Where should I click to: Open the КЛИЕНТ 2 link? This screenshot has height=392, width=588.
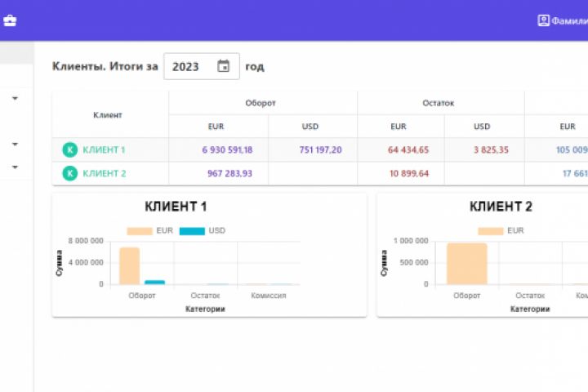tap(105, 173)
